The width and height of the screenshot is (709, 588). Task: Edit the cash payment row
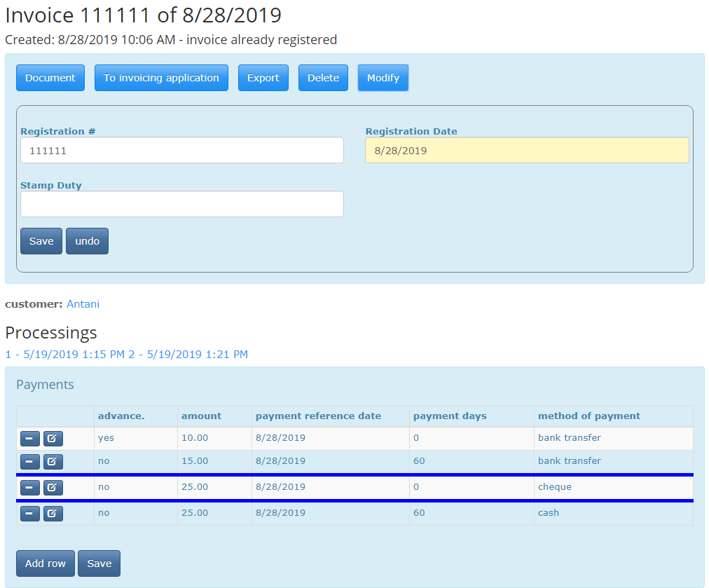53,514
